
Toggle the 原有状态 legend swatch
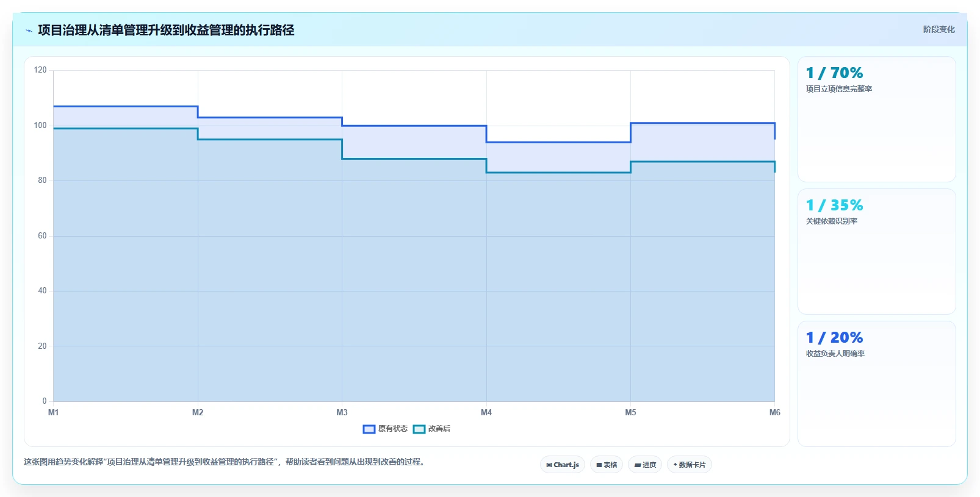369,429
